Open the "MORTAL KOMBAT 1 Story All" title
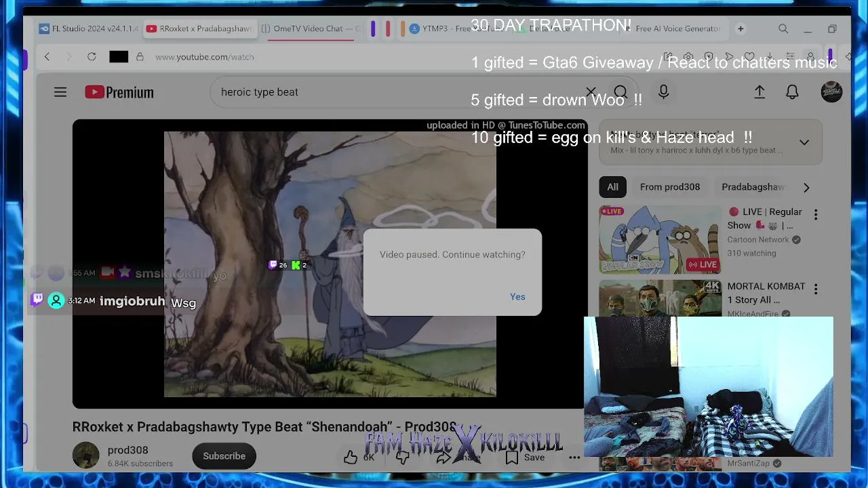The image size is (868, 488). [766, 293]
